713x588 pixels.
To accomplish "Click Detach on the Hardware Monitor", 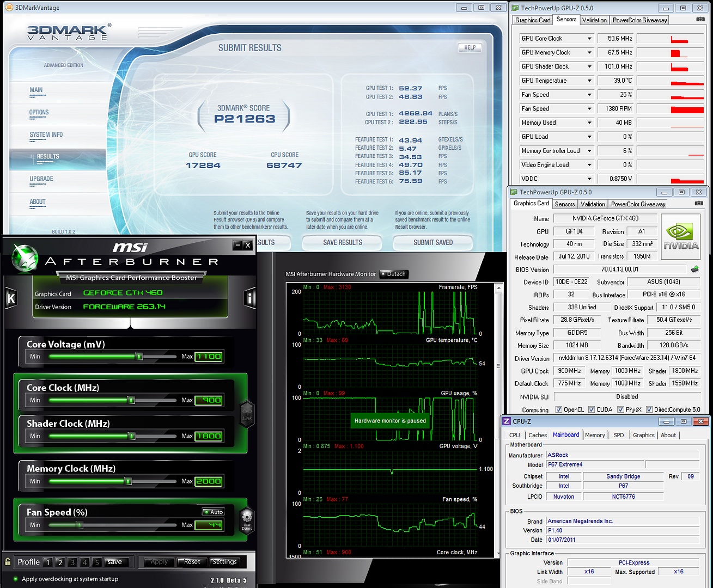I will tap(394, 274).
